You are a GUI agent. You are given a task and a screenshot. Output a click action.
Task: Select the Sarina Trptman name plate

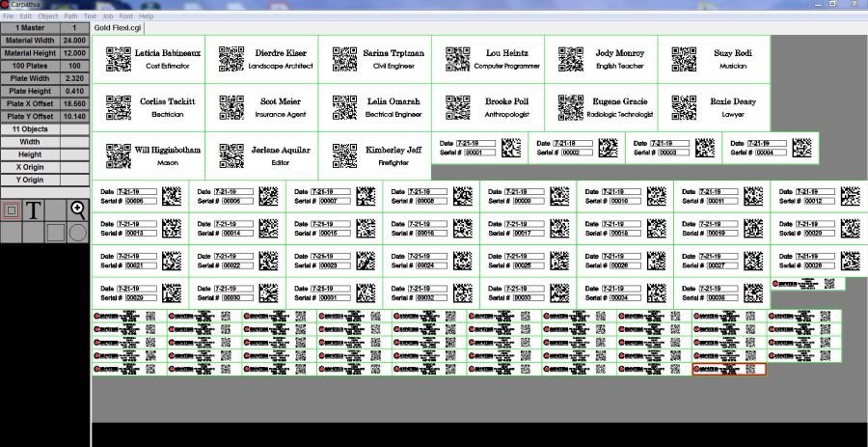pyautogui.click(x=375, y=59)
